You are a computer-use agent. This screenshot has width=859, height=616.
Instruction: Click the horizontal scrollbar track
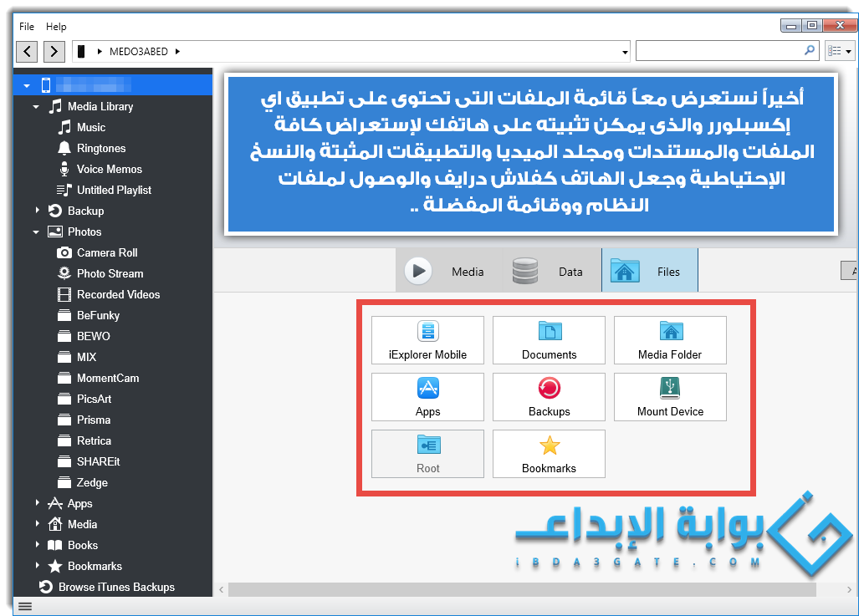coord(522,590)
